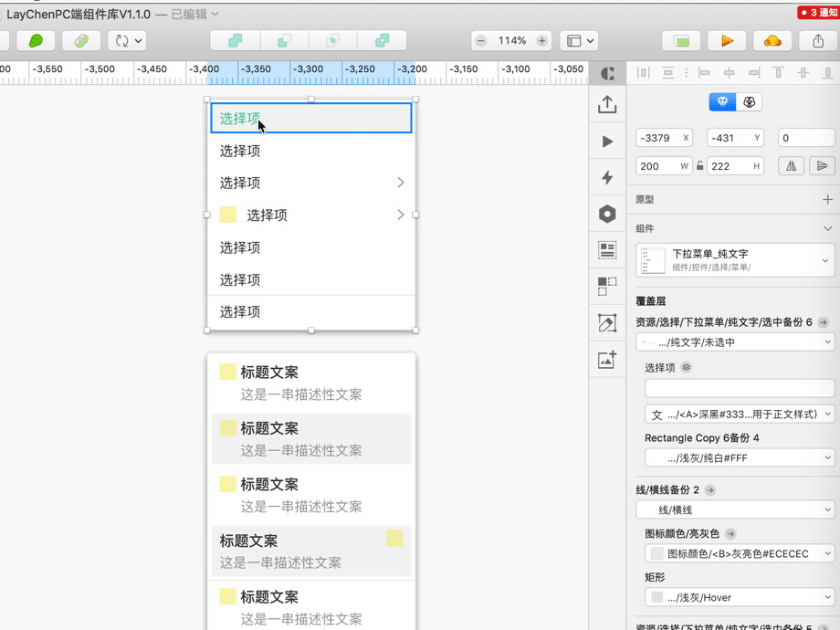The width and height of the screenshot is (840, 630).
Task: Select the Union boolean operation icon
Action: pyautogui.click(x=234, y=40)
